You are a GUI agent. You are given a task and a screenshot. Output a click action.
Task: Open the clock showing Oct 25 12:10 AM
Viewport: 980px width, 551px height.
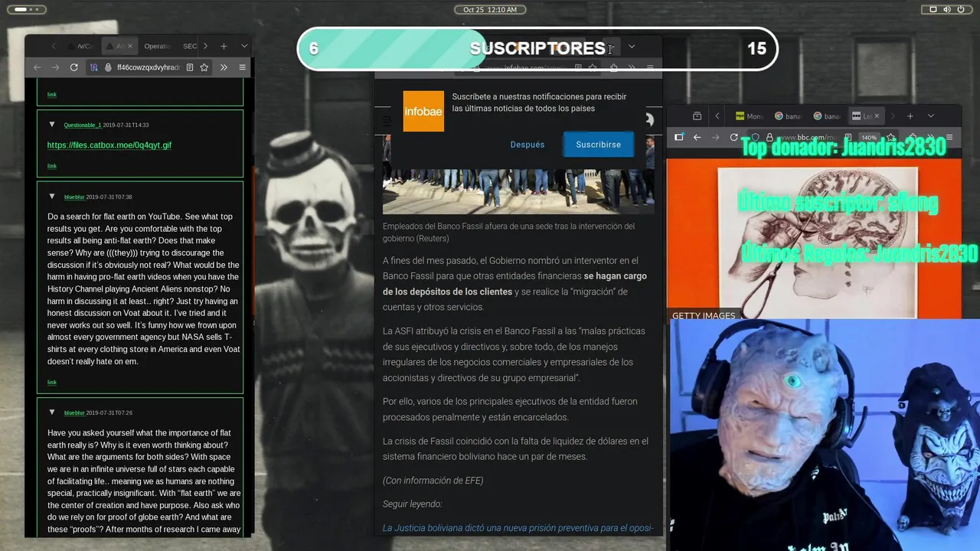[490, 9]
